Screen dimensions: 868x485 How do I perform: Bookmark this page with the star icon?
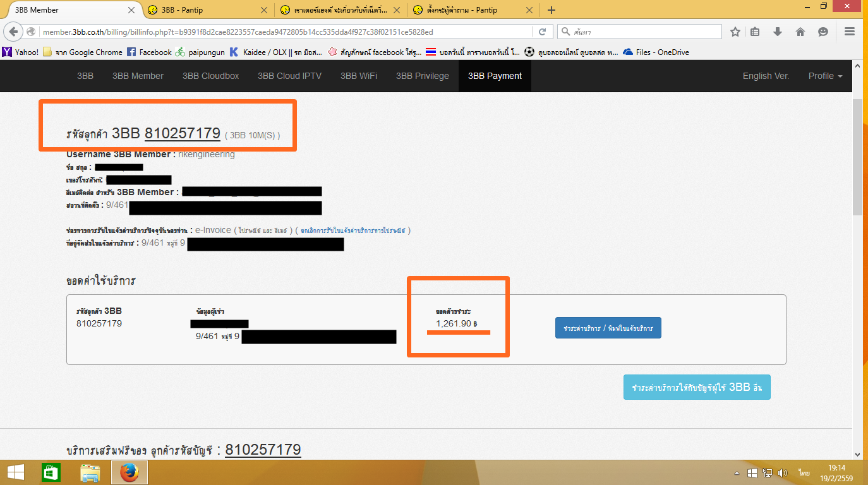tap(735, 32)
